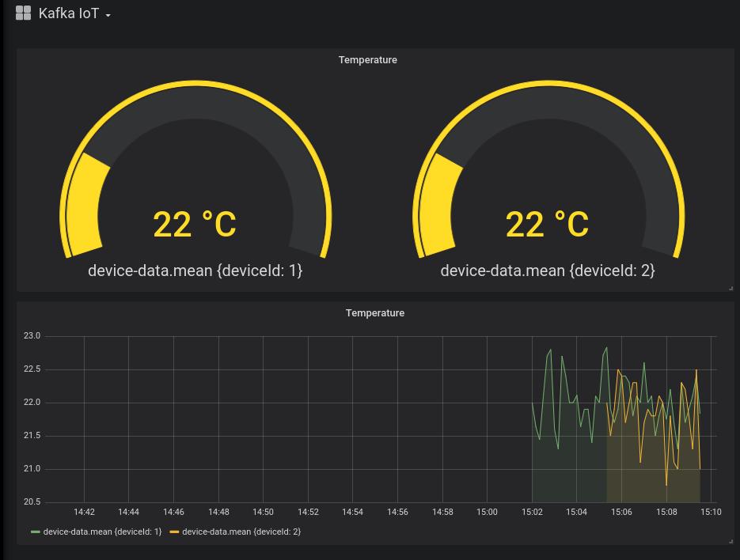Click the 14:50 x-axis time label
The image size is (740, 560).
tap(263, 512)
